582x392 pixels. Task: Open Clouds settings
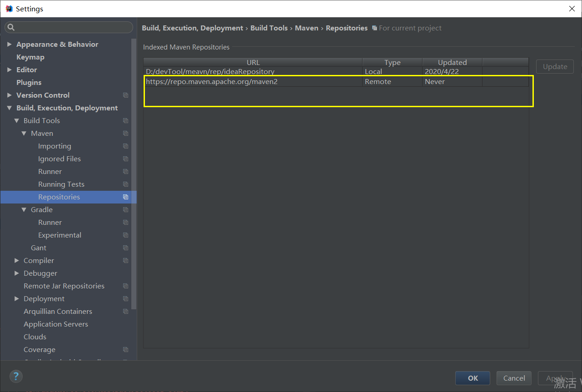35,337
